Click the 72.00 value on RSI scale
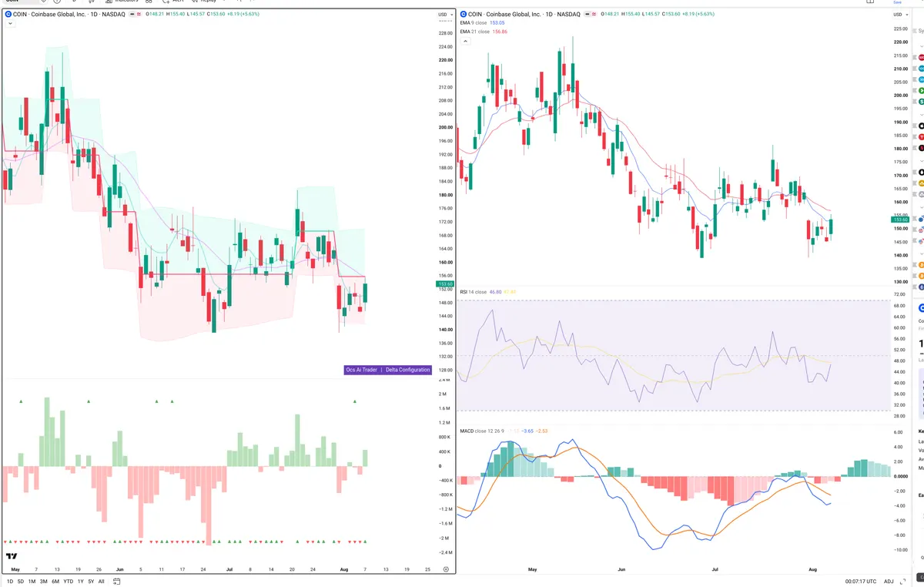Screen dimensions: 924x587 pos(899,294)
